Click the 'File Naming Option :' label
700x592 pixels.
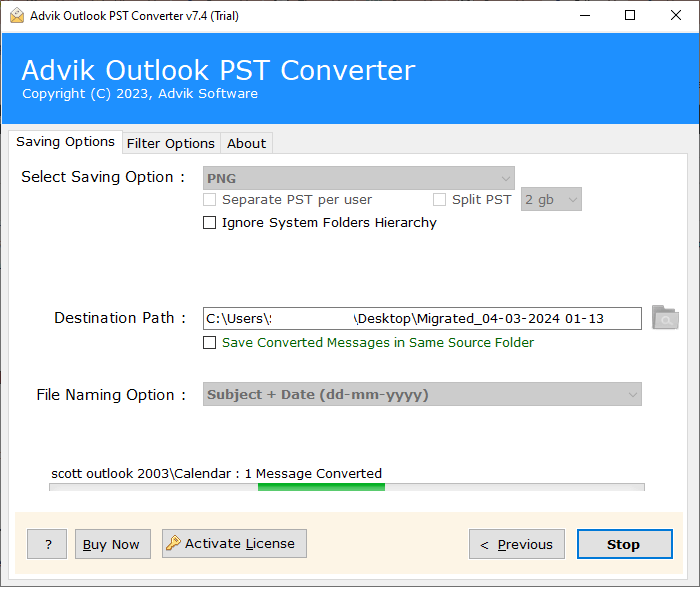coord(111,395)
